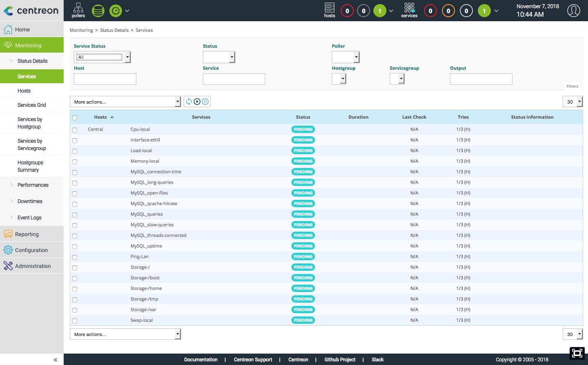Click the green database status icon
Image resolution: width=588 pixels, height=365 pixels.
98,11
